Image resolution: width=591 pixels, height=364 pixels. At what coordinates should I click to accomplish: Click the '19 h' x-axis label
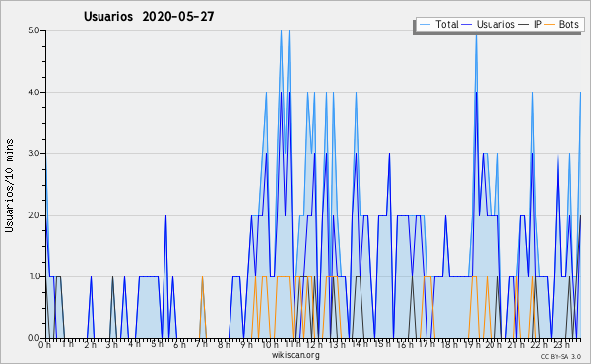471,344
